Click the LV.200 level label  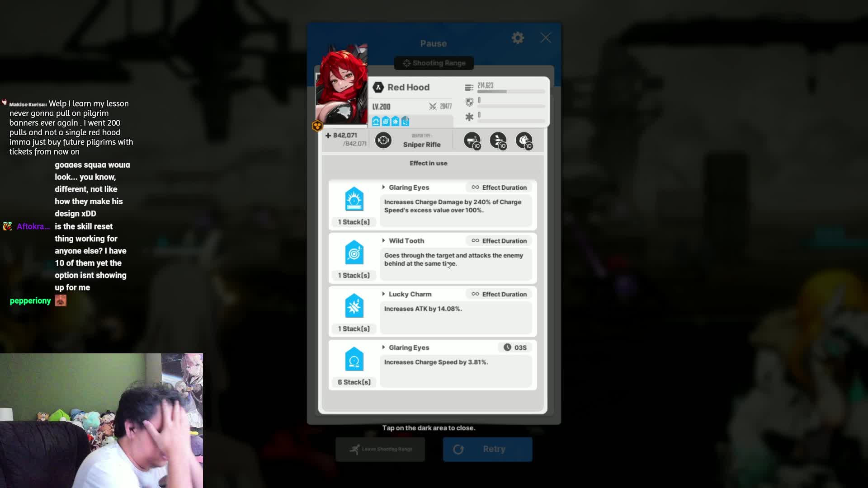click(381, 107)
